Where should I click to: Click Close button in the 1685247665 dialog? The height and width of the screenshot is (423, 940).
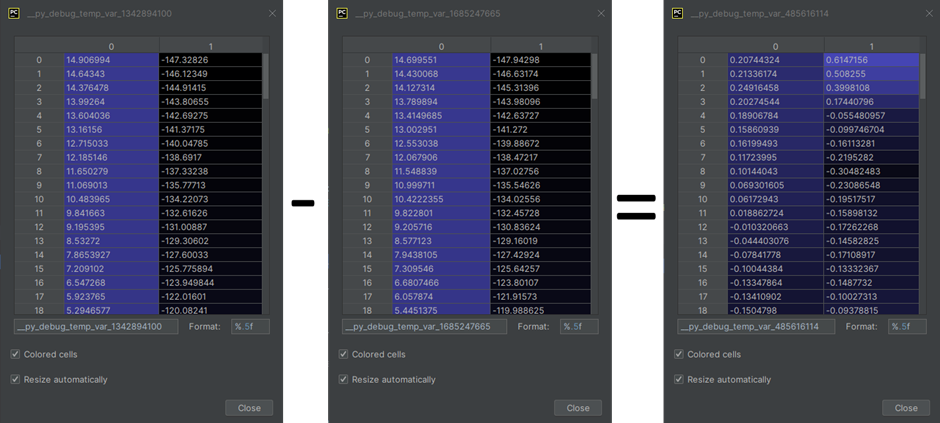[x=577, y=408]
